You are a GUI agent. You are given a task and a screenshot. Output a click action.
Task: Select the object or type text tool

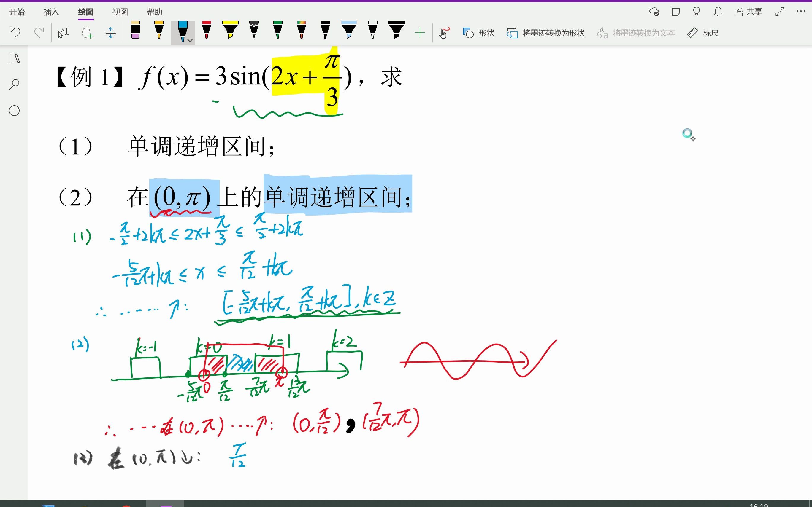(63, 33)
